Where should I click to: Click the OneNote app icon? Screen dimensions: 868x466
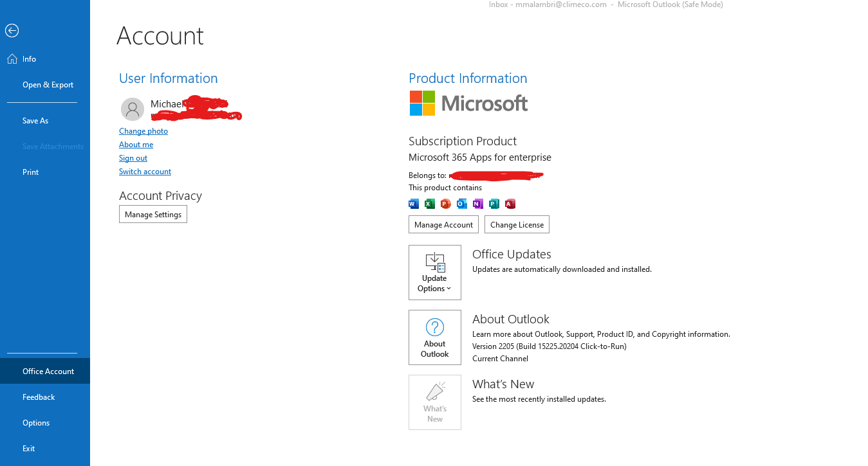pos(478,204)
